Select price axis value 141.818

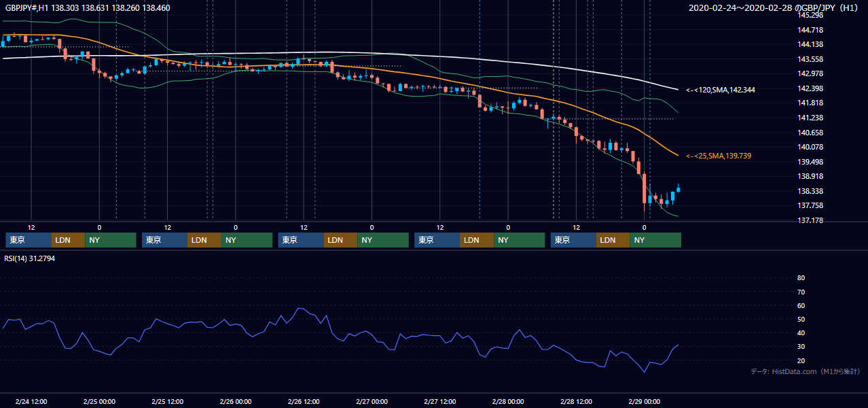[x=810, y=103]
